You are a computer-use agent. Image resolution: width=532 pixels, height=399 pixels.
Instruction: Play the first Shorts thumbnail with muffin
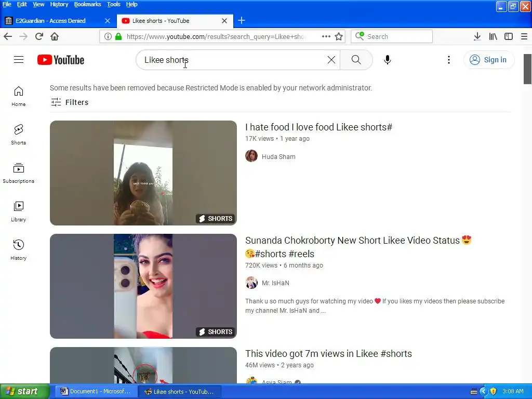(143, 173)
